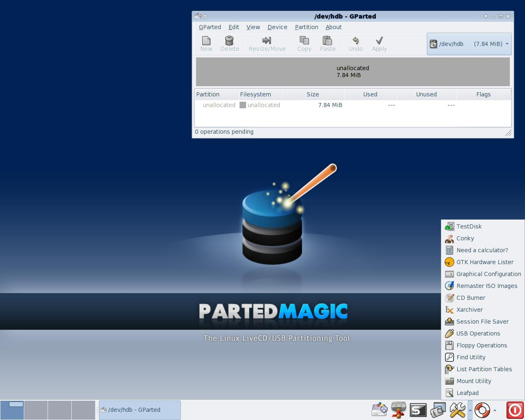
Task: Collapse the tools launcher arrow beside the wrench icon
Action: tap(470, 410)
